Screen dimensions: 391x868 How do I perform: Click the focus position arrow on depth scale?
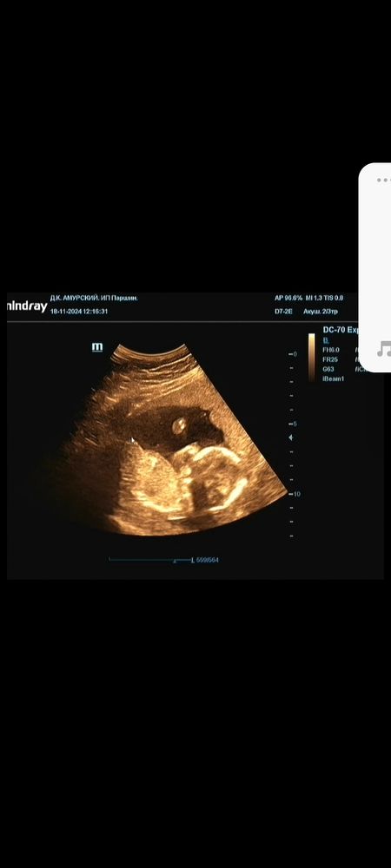(x=291, y=437)
